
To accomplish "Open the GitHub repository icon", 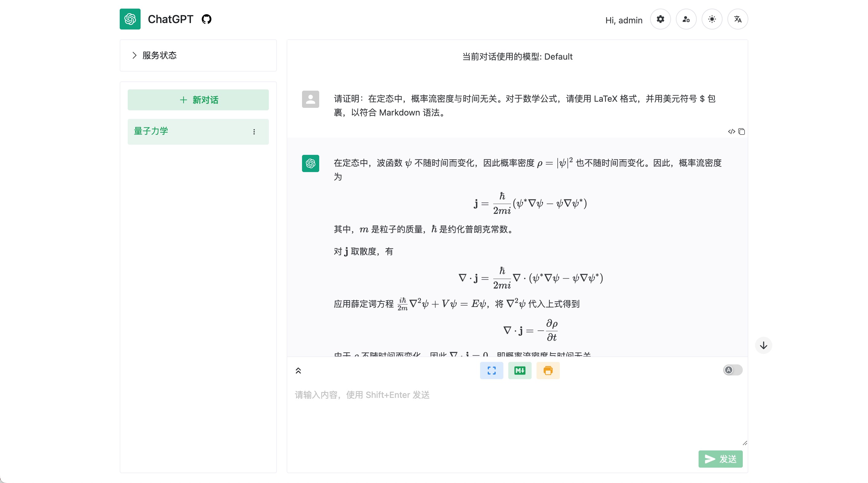I will (206, 19).
